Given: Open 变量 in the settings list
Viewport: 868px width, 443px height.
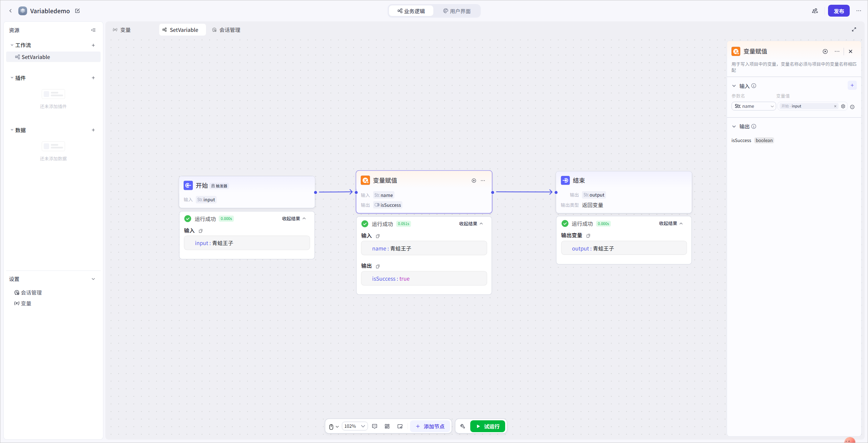Looking at the screenshot, I should 23,303.
